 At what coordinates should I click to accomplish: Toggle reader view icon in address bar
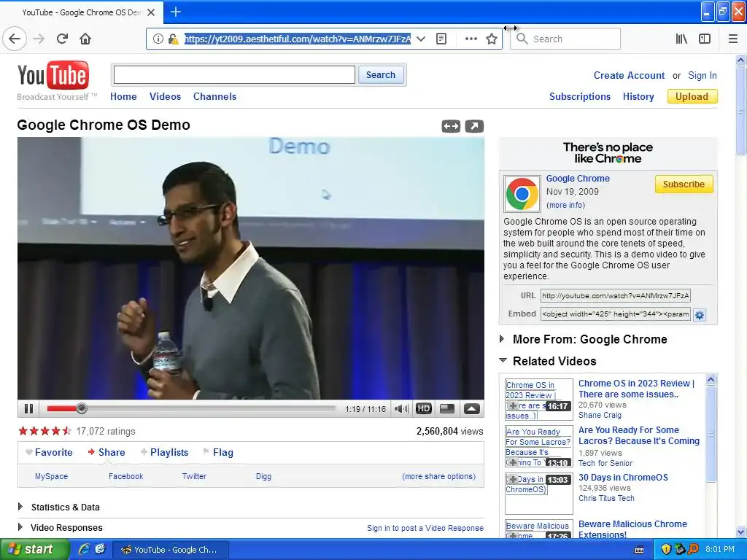(x=441, y=39)
